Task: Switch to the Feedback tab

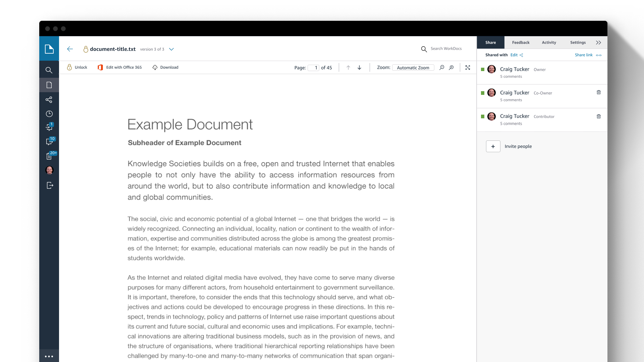Action: click(x=521, y=43)
